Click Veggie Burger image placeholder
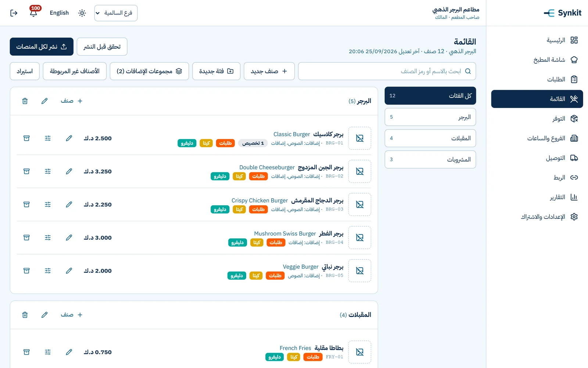 [x=360, y=271]
